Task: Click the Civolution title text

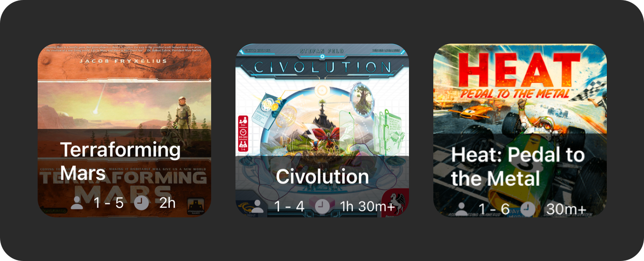Action: (322, 177)
